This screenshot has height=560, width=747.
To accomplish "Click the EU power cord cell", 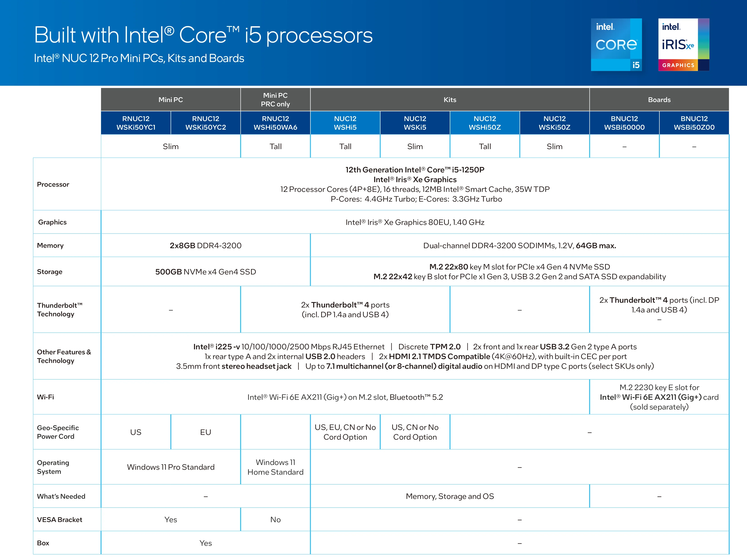I will click(205, 432).
